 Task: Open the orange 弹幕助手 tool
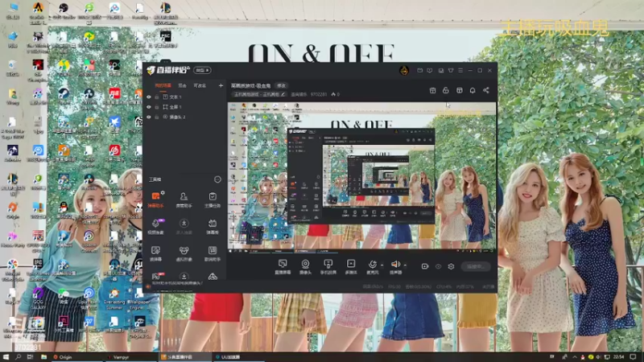(x=155, y=200)
